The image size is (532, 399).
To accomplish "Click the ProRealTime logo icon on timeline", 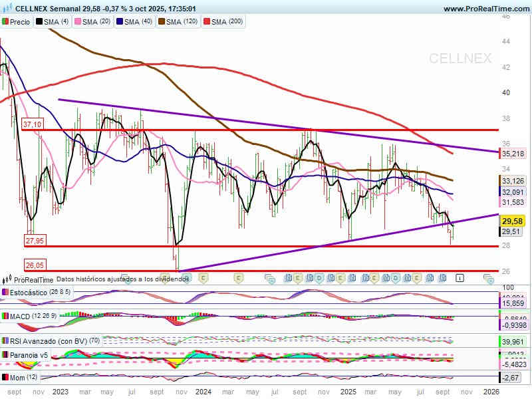I will point(7,280).
